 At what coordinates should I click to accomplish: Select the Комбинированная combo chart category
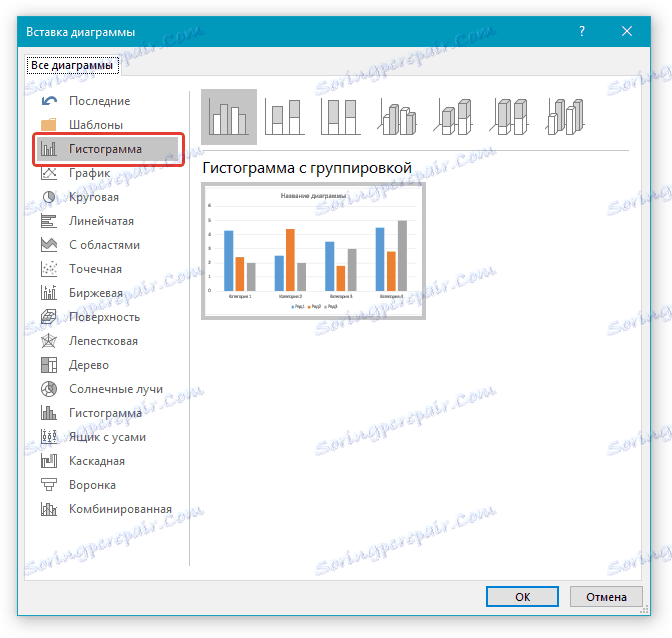point(107,509)
